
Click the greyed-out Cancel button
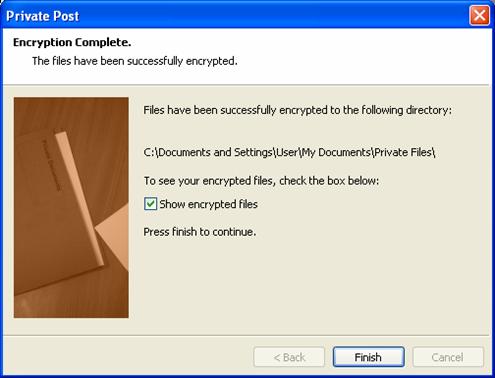[448, 357]
